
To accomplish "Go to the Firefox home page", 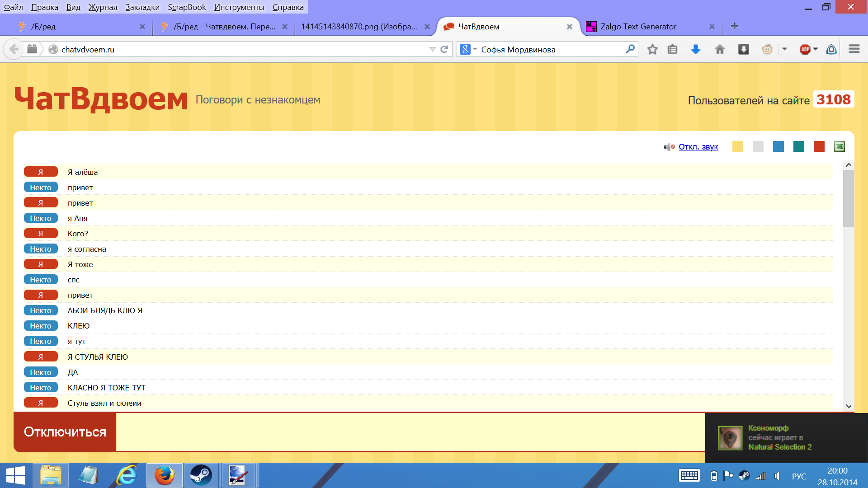I will click(720, 49).
